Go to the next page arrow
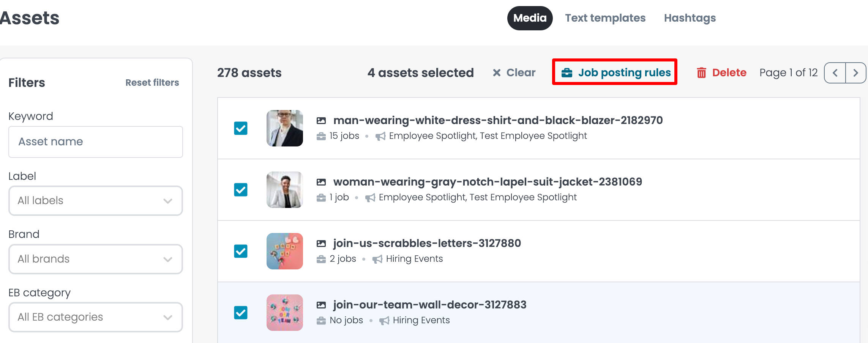Viewport: 868px width, 343px height. click(x=855, y=72)
